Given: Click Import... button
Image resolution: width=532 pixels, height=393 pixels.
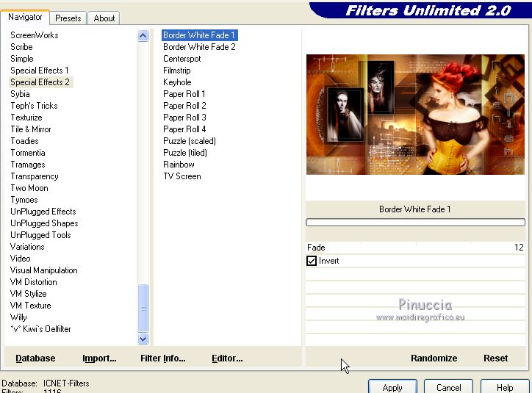Looking at the screenshot, I should 99,358.
